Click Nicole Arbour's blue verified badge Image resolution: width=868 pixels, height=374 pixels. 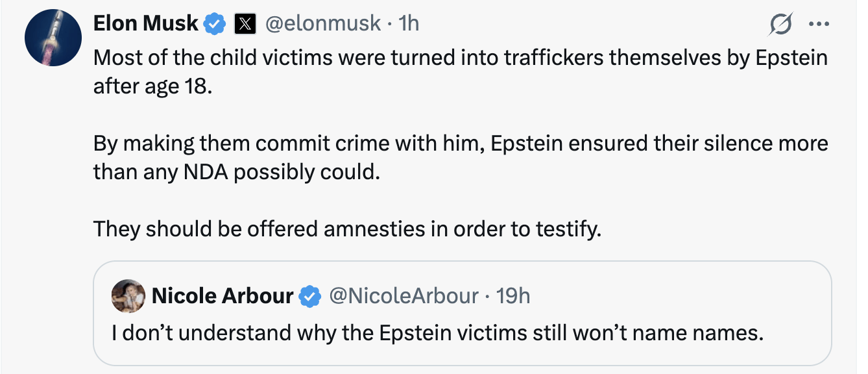coord(311,297)
